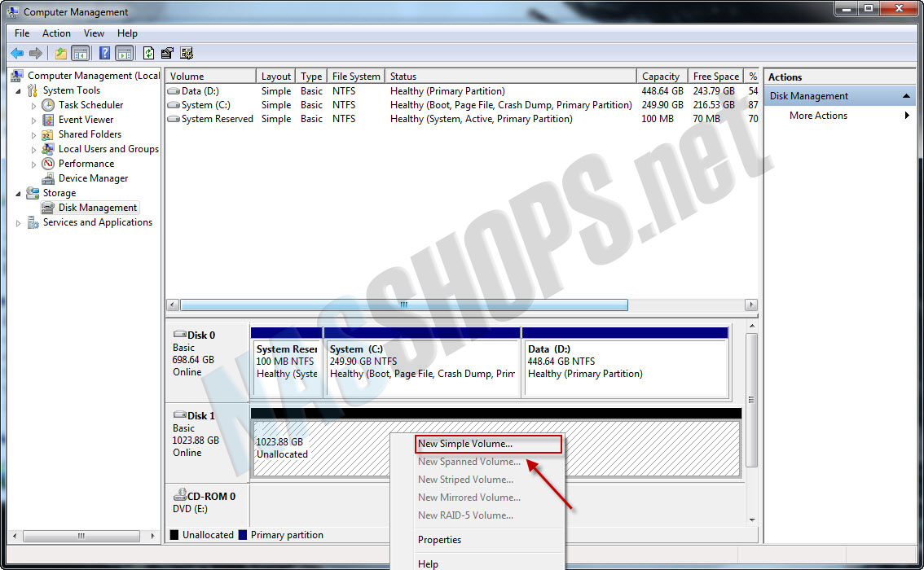The image size is (924, 570).
Task: Select the Disk 0 label panel
Action: (x=208, y=362)
